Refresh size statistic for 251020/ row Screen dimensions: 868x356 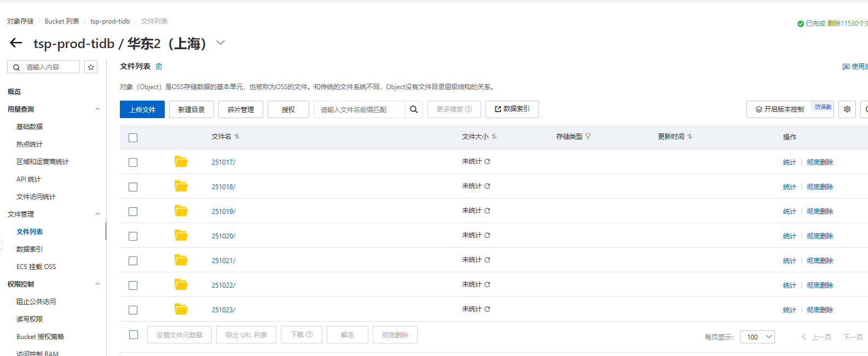tap(487, 235)
